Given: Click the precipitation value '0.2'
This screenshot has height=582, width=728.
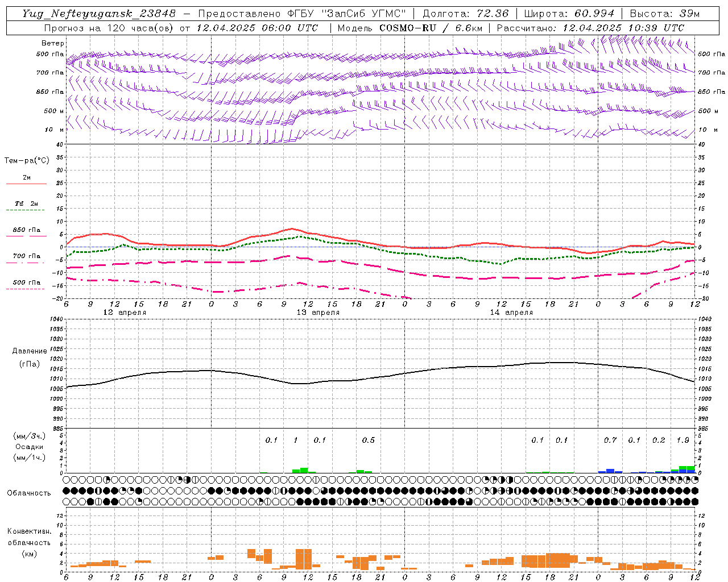Looking at the screenshot, I should coord(659,440).
